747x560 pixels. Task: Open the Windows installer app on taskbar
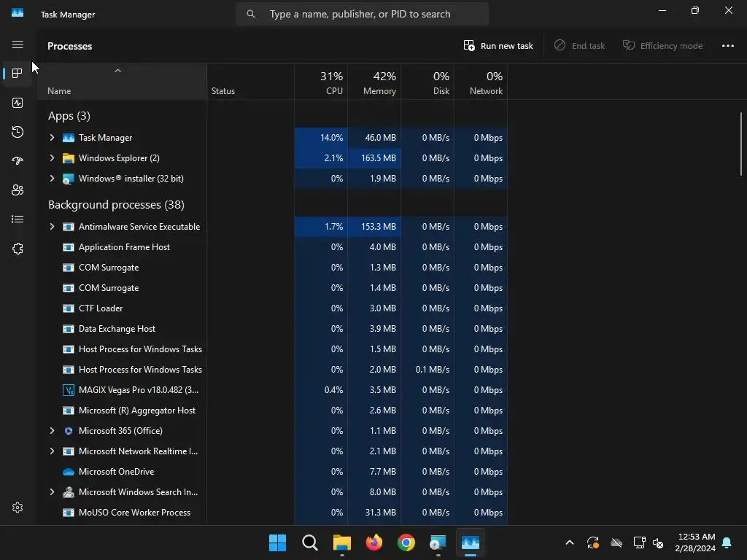[438, 542]
